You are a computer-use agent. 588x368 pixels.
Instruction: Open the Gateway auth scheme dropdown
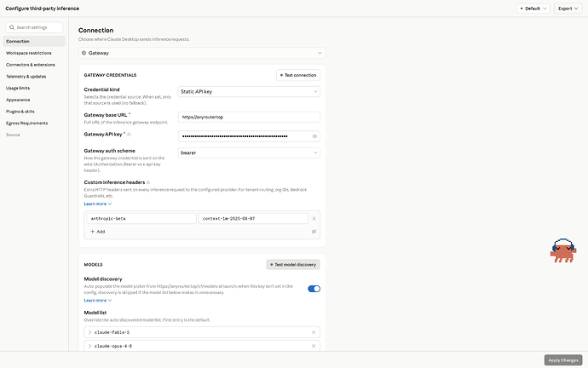[x=249, y=152]
